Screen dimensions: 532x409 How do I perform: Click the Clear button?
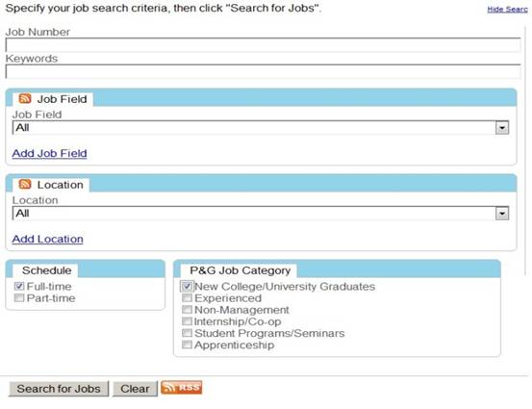pyautogui.click(x=135, y=389)
